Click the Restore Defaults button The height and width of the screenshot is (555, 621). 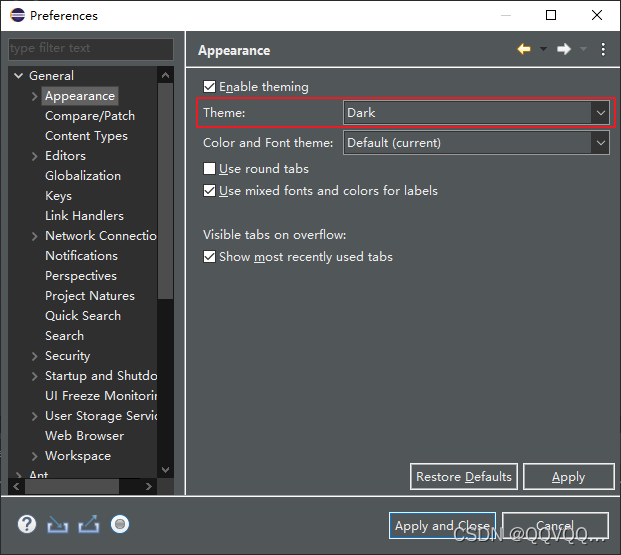[x=464, y=477]
